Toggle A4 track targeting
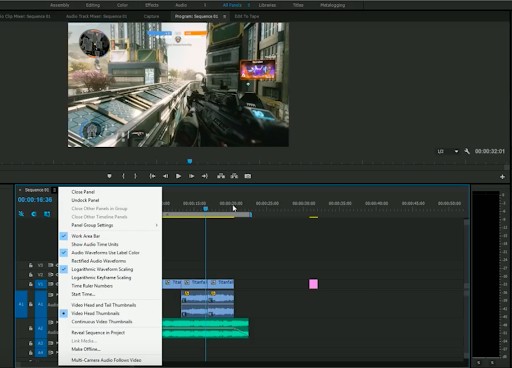This screenshot has width=512, height=368. coord(41,352)
